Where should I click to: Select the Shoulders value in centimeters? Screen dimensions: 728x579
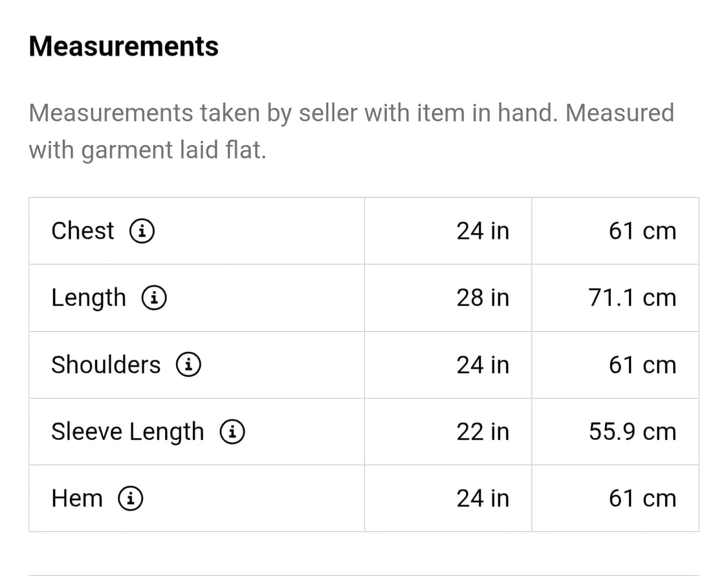642,365
